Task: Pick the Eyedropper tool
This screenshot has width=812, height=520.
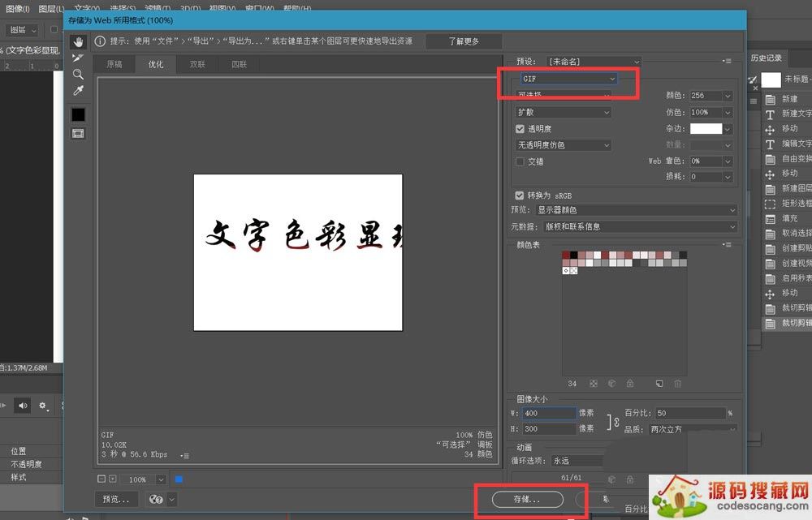Action: [78, 89]
